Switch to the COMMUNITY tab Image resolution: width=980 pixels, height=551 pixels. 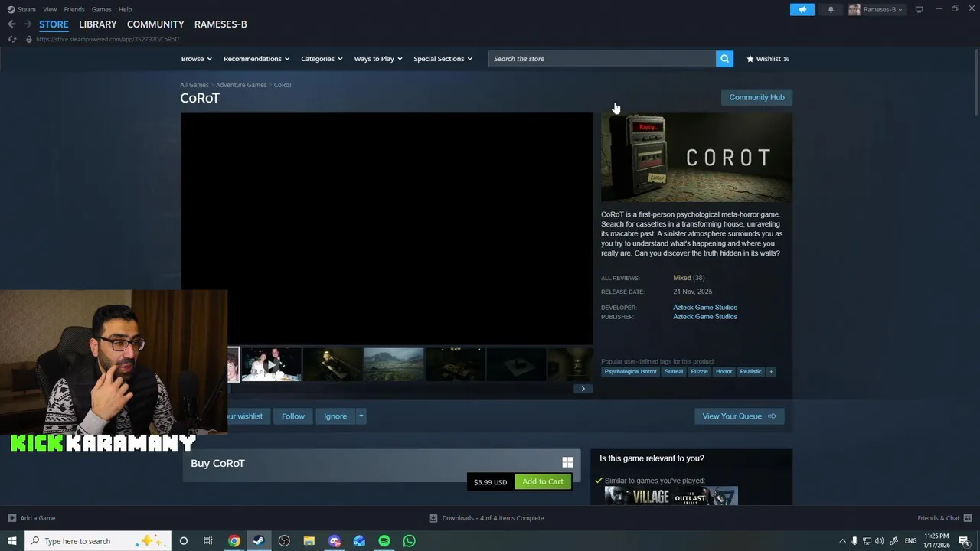click(155, 24)
